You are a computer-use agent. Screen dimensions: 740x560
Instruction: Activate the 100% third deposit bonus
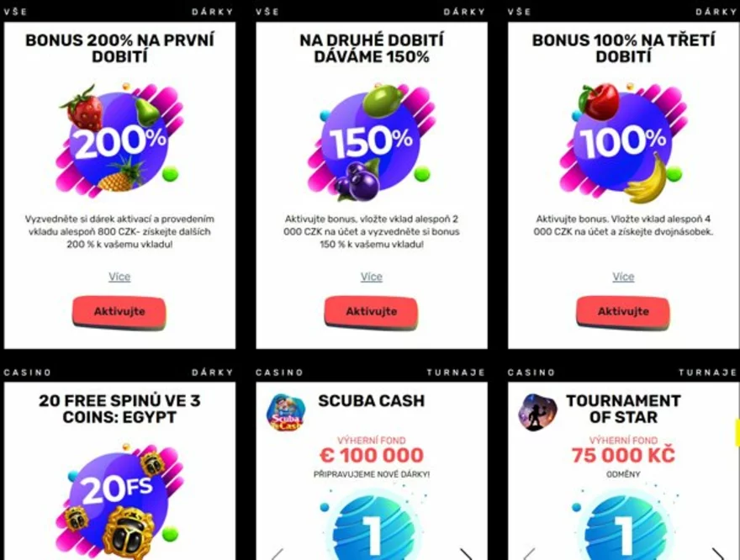pyautogui.click(x=623, y=312)
